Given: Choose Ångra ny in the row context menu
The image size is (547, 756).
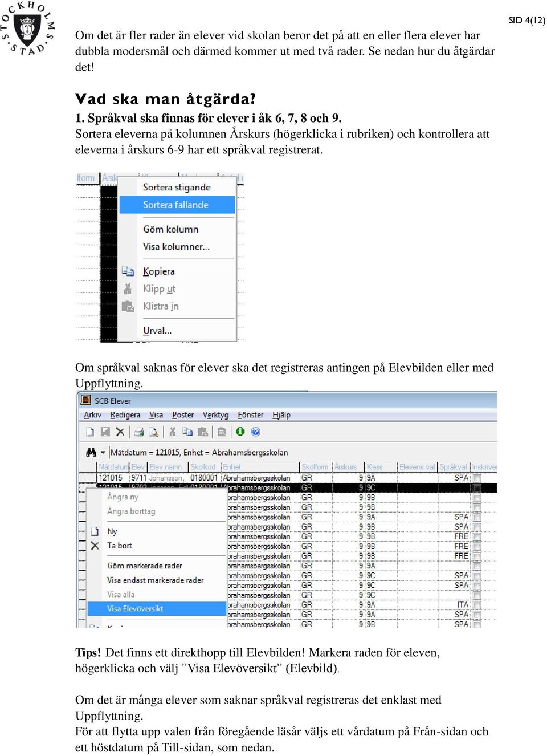Looking at the screenshot, I should point(157,497).
